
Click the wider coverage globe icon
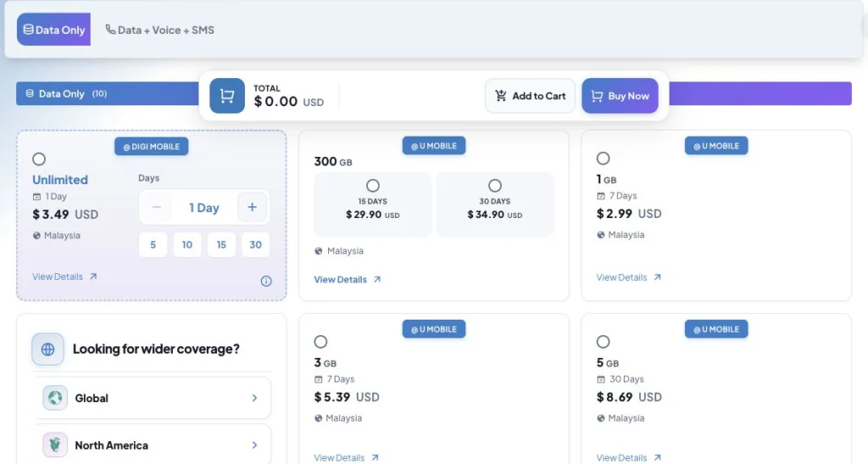point(47,349)
